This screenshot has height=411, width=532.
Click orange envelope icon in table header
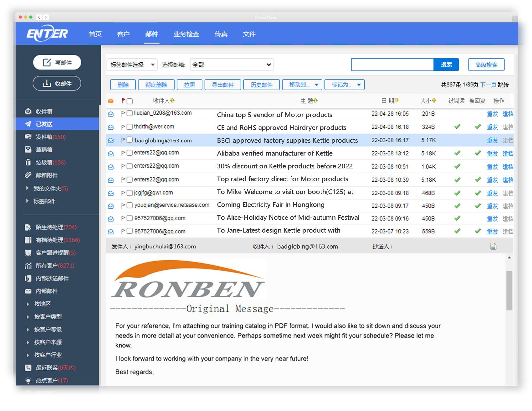click(x=111, y=101)
